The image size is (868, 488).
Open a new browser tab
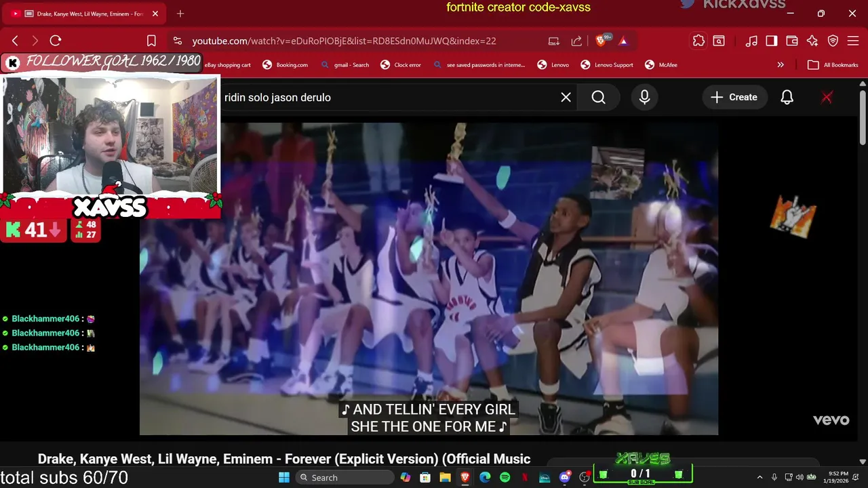click(180, 14)
